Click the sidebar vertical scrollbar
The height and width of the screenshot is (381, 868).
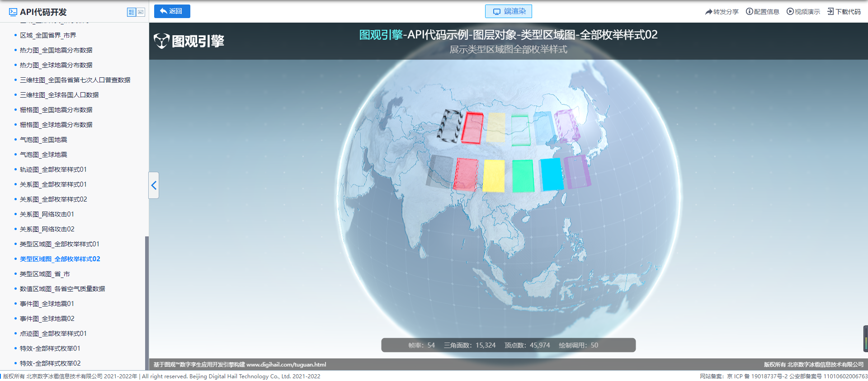(146, 303)
